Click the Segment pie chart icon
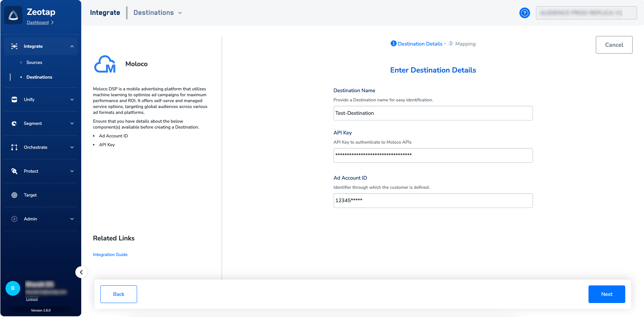This screenshot has height=317, width=644. pos(14,123)
